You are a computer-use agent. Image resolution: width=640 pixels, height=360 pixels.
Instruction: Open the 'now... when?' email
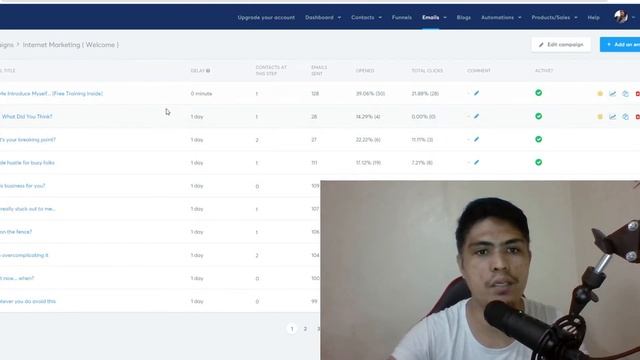coord(17,278)
